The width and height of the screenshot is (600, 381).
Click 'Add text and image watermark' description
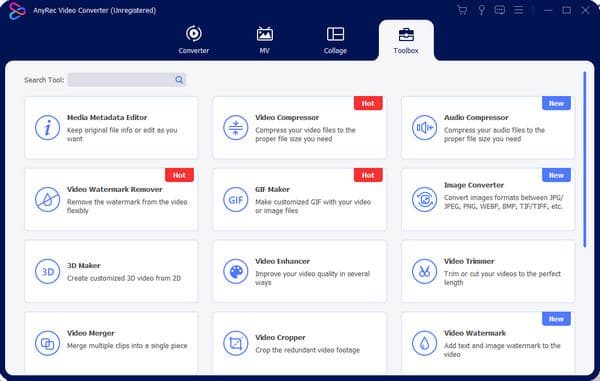pyautogui.click(x=502, y=350)
